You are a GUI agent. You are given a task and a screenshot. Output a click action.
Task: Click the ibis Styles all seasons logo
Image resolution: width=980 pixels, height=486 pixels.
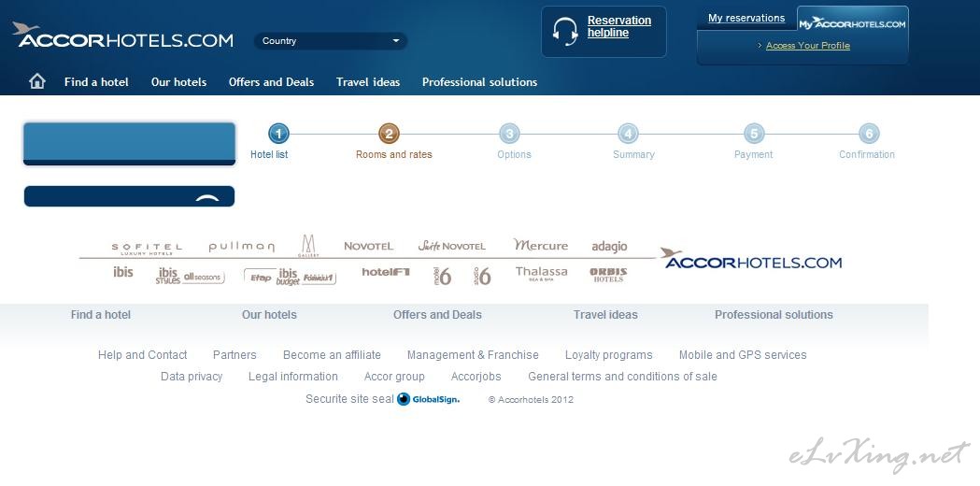[190, 276]
